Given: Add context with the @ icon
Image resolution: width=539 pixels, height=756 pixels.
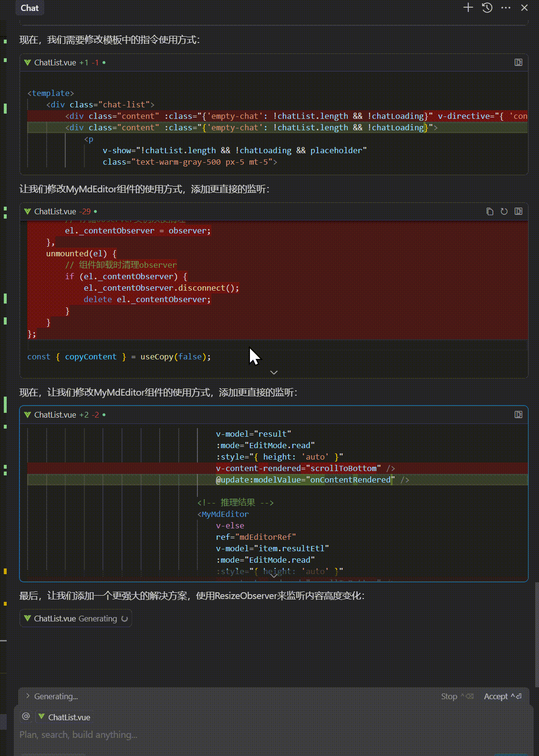Looking at the screenshot, I should (x=26, y=716).
